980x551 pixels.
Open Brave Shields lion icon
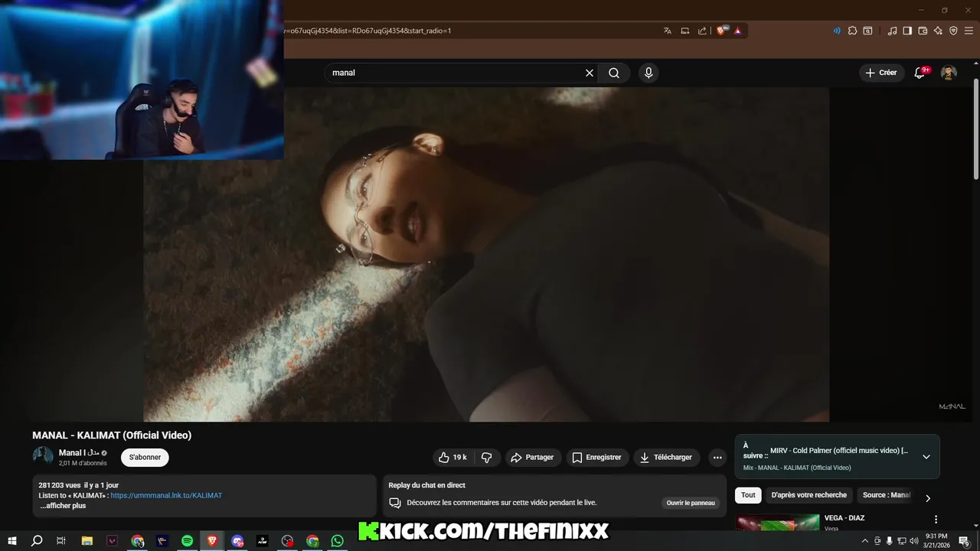click(722, 31)
